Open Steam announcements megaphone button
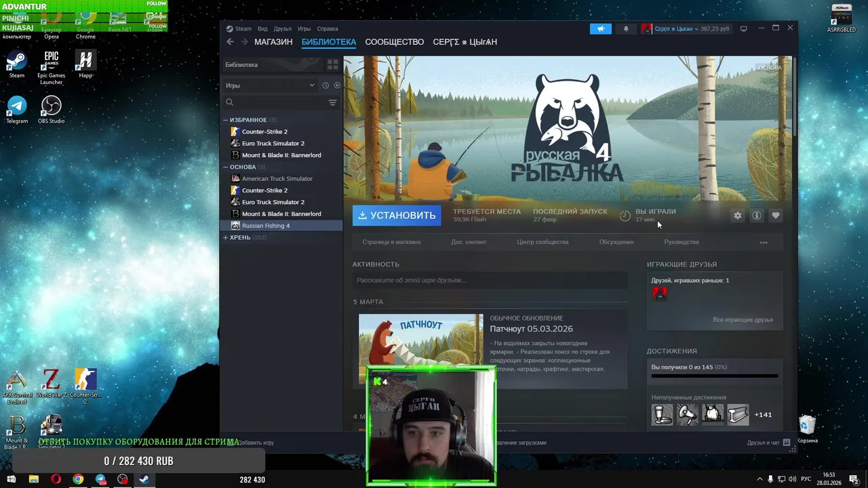This screenshot has height=488, width=868. pyautogui.click(x=601, y=28)
